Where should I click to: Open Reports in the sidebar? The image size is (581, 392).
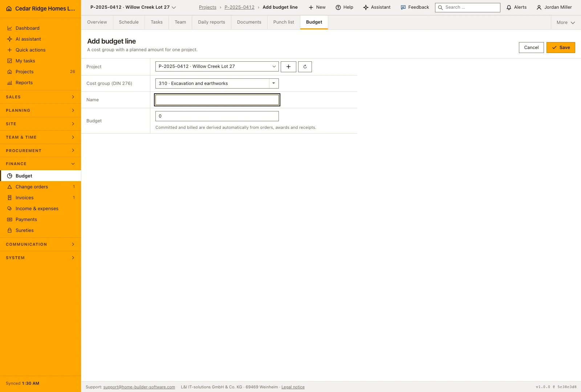pyautogui.click(x=40, y=82)
